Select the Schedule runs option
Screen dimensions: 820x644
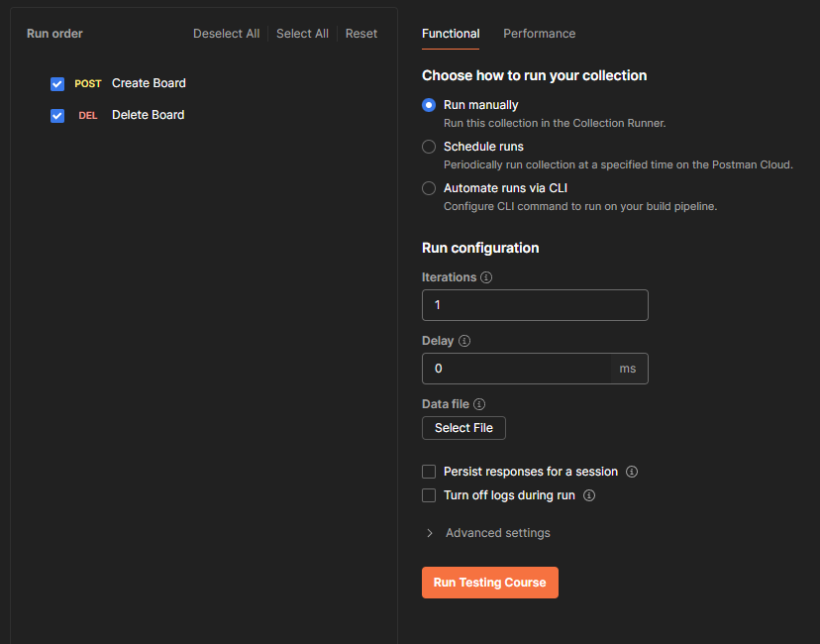coord(429,147)
